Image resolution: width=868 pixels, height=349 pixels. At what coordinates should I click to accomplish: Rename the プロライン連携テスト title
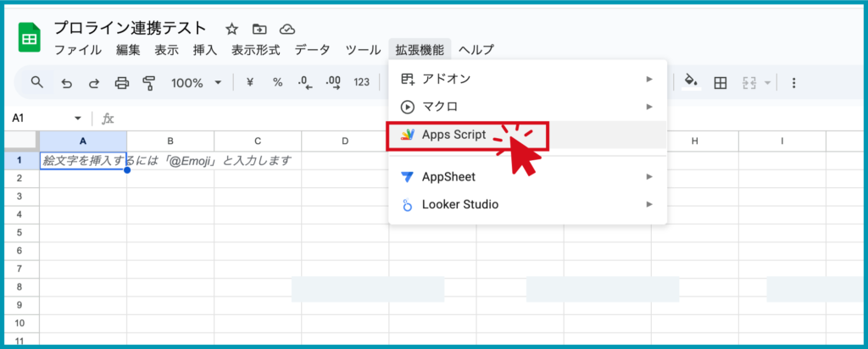[130, 28]
